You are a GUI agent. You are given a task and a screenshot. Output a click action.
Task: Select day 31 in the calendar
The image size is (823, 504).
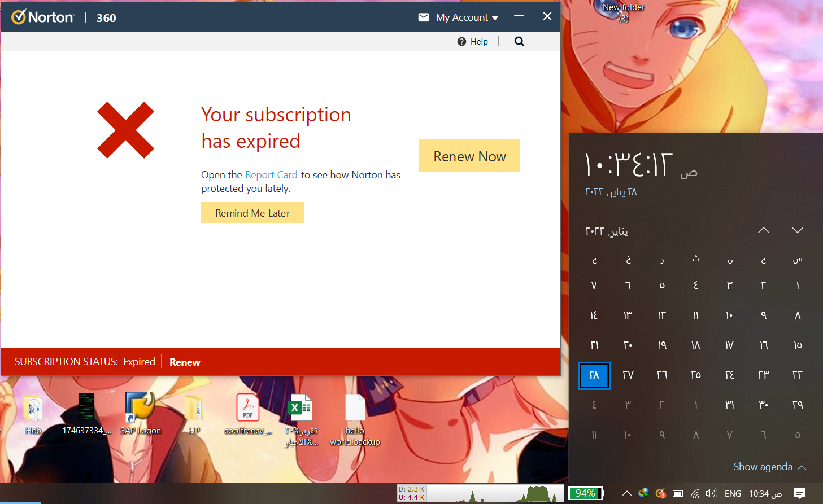click(x=730, y=405)
